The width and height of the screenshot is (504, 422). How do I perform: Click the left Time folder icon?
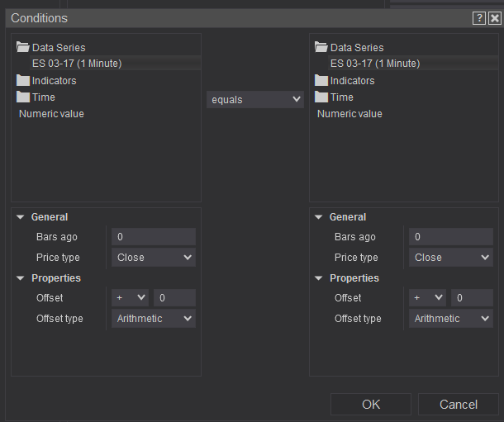[23, 97]
